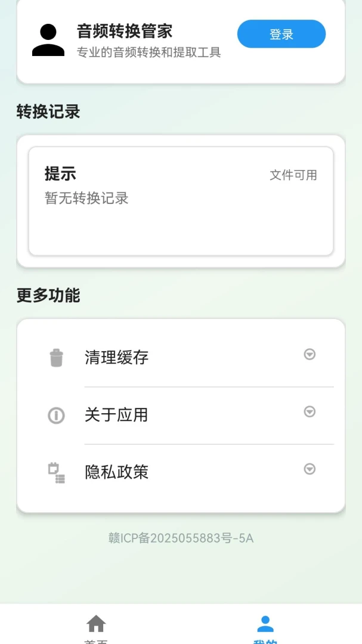
Task: Expand the 隐私政策 row arrow
Action: 310,469
